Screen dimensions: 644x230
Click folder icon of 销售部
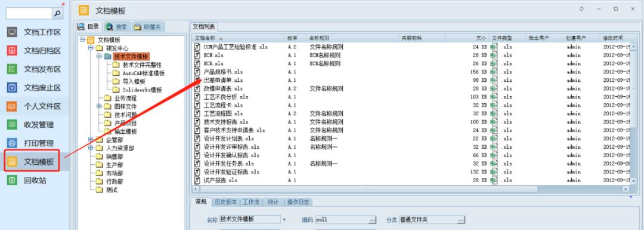tap(99, 157)
